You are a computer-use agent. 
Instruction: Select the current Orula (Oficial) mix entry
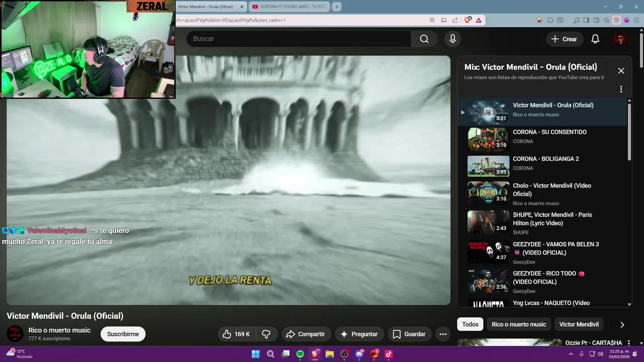[542, 112]
